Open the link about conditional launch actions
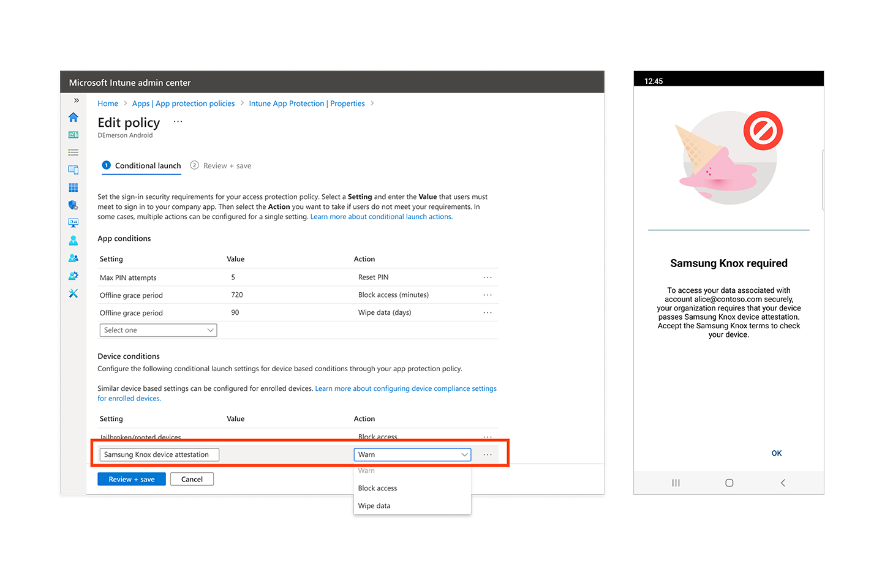882x588 pixels. pos(381,216)
